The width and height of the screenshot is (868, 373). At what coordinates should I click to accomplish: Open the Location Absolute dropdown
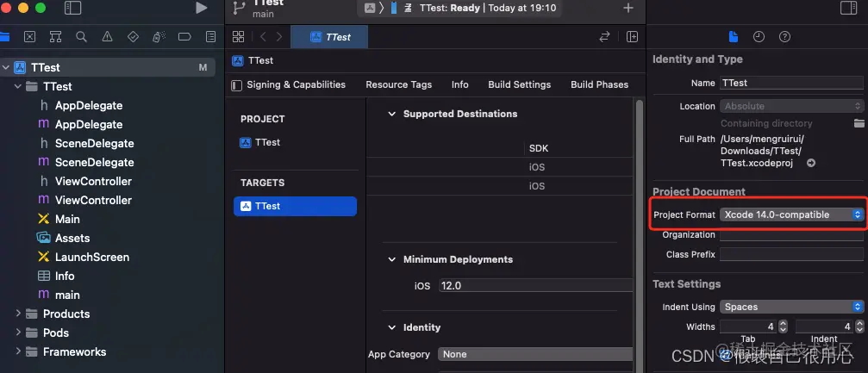(791, 106)
